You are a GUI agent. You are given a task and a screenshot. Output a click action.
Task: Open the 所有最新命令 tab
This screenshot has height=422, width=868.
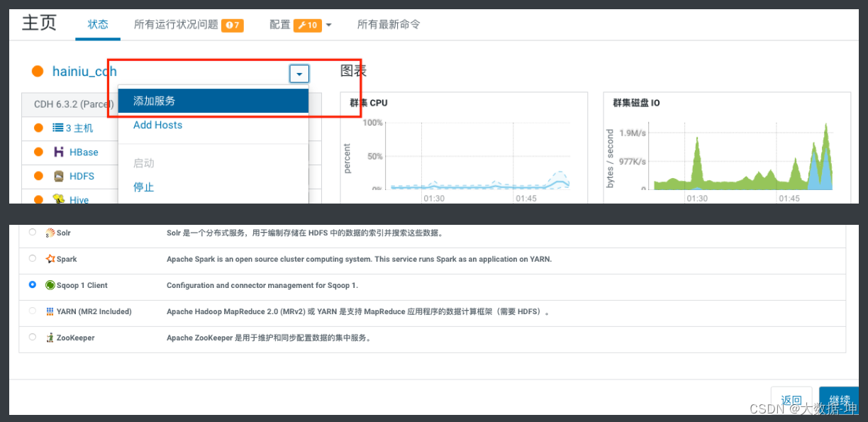[389, 24]
